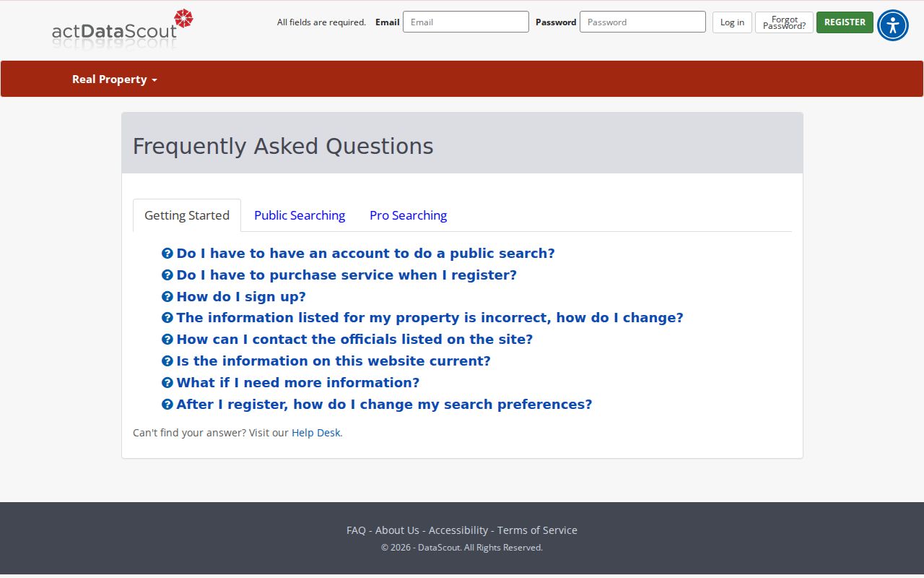
Task: Click question icon beside purchase service question
Action: pos(167,275)
